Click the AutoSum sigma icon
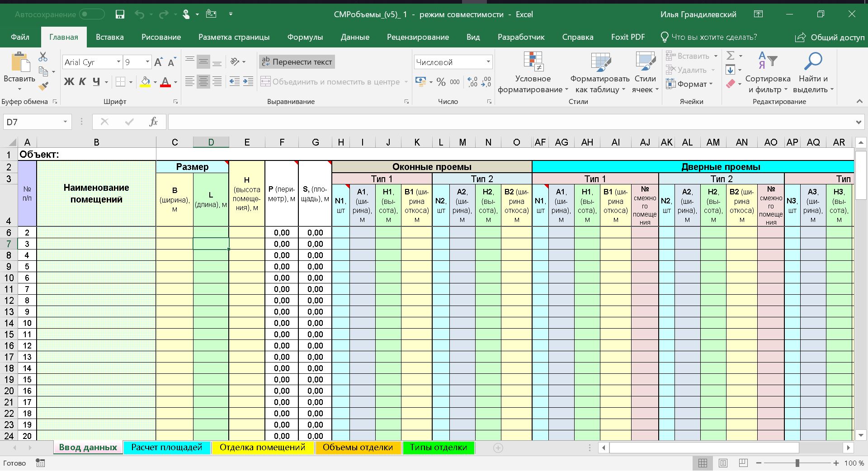 [x=730, y=56]
